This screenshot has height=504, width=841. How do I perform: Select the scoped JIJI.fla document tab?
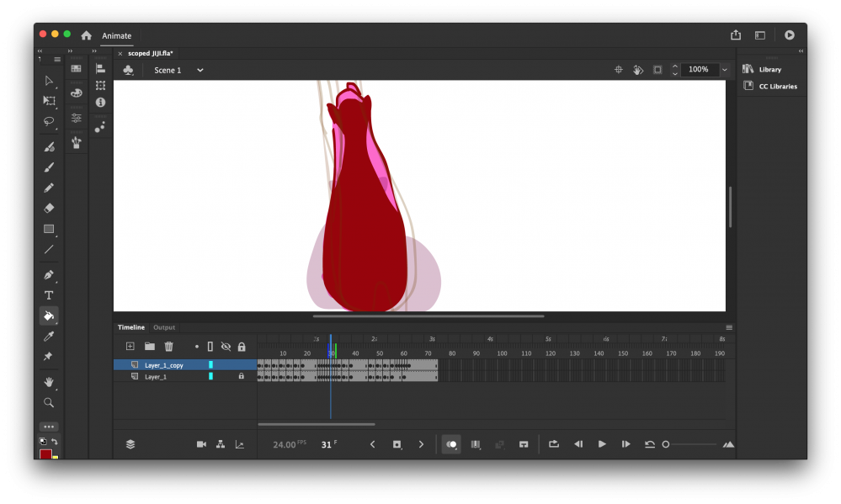[150, 53]
